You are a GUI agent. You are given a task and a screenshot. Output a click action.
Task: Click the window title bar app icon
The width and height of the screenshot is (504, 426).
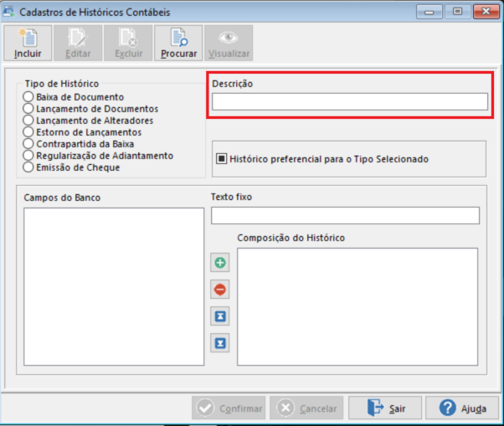8,12
